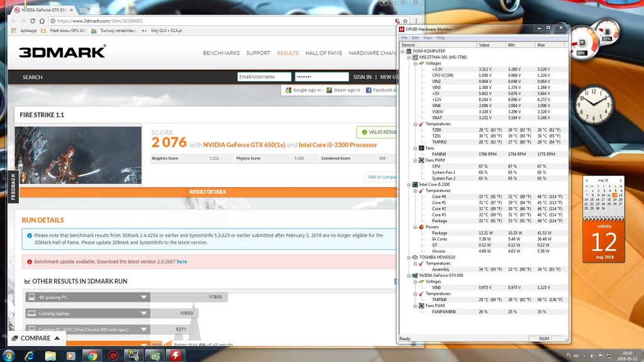Launch Internet Explorer from taskbar
The height and width of the screenshot is (362, 644).
[30, 356]
